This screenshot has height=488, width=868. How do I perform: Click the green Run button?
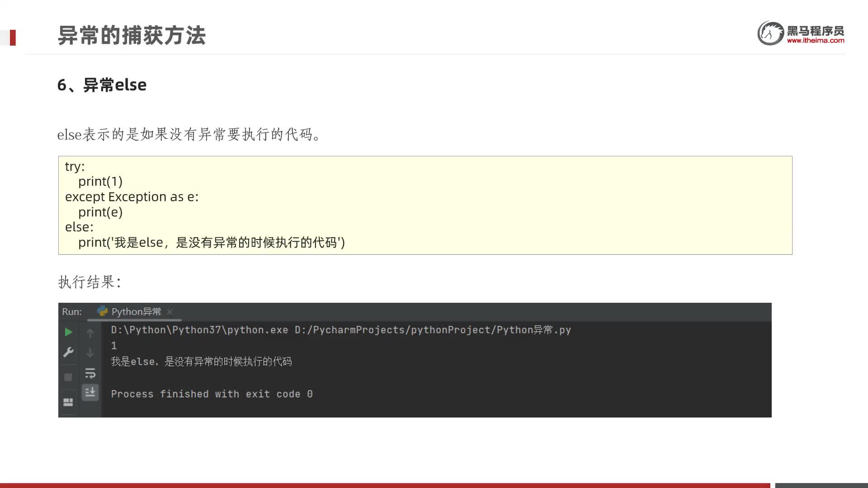tap(68, 332)
